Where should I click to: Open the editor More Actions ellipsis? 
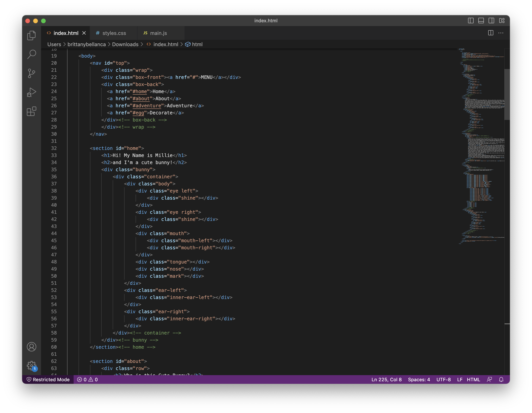pos(501,33)
